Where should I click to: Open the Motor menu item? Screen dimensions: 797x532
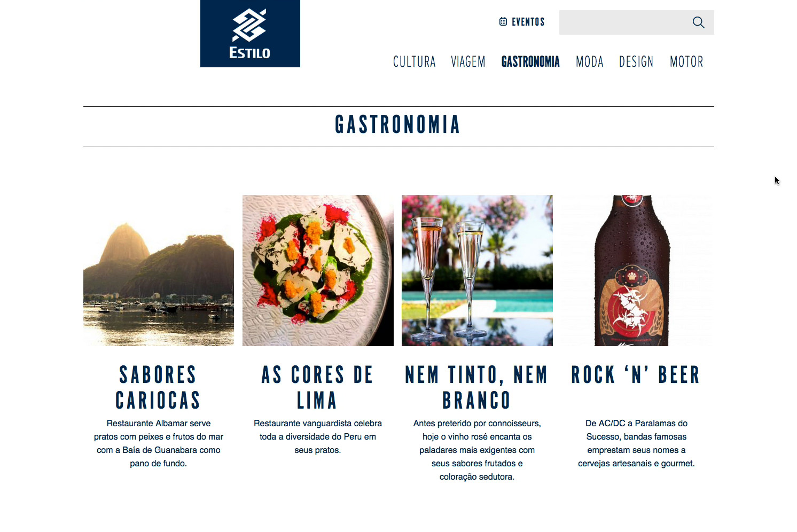coord(686,62)
